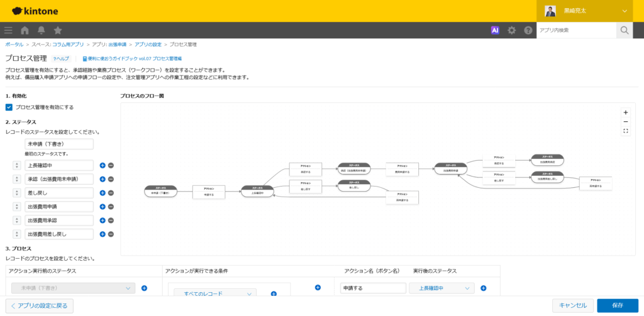644x316 pixels.
Task: Edit the 上長確認中 status field
Action: pyautogui.click(x=59, y=166)
